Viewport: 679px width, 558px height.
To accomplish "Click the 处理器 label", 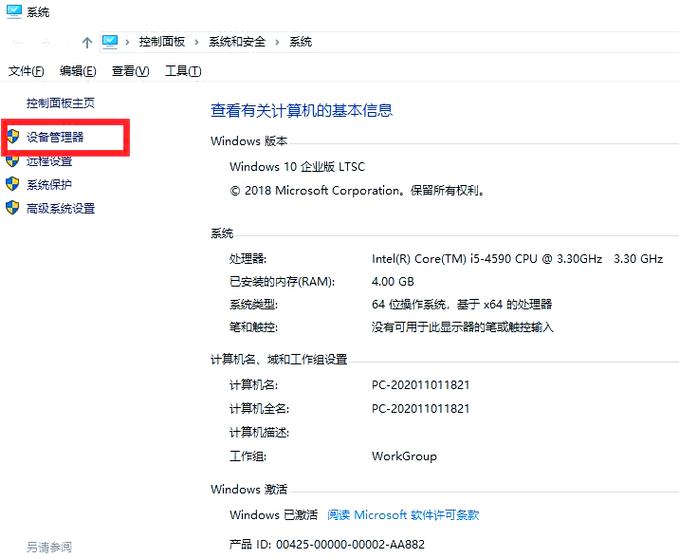I will coord(248,259).
